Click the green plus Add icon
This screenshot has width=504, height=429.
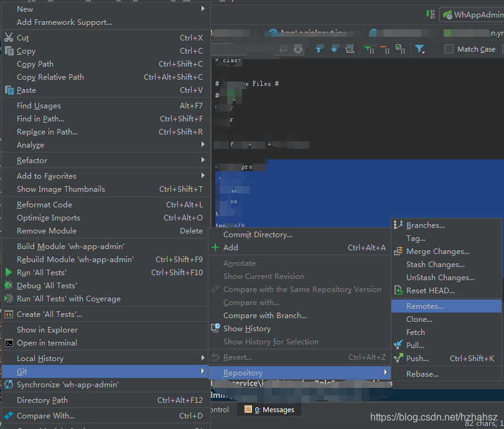tap(215, 247)
